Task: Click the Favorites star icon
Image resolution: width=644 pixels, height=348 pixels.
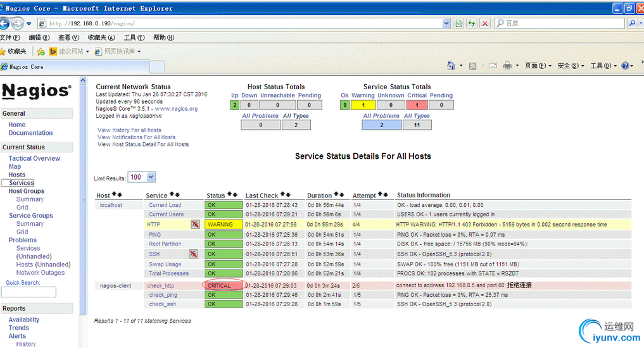Action: coord(3,51)
